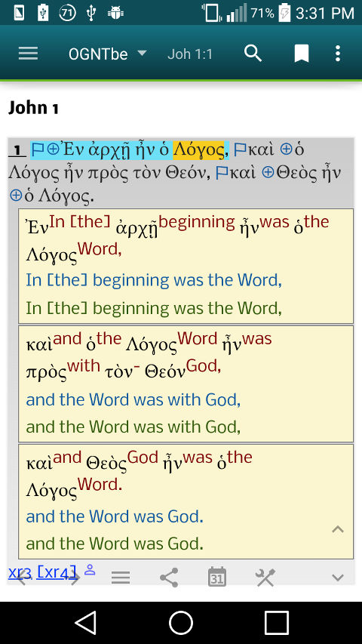Open the hamburger navigation menu
Image resolution: width=362 pixels, height=644 pixels.
point(29,54)
